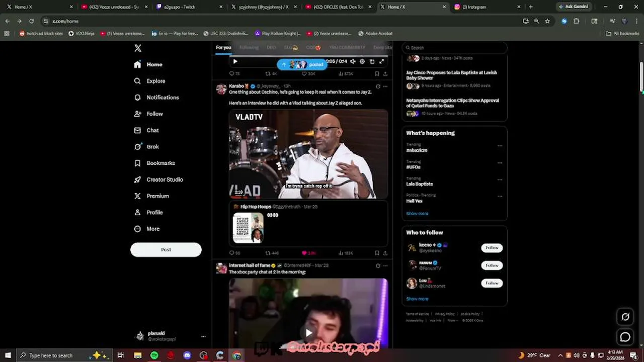Follow Lou
This screenshot has height=362, width=644.
[492, 283]
